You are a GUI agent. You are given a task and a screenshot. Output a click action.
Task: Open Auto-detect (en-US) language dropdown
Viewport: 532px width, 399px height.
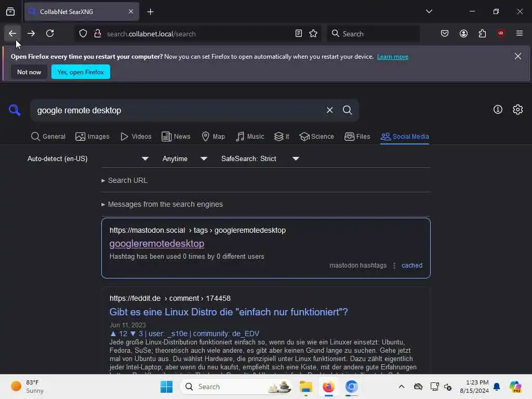point(88,159)
